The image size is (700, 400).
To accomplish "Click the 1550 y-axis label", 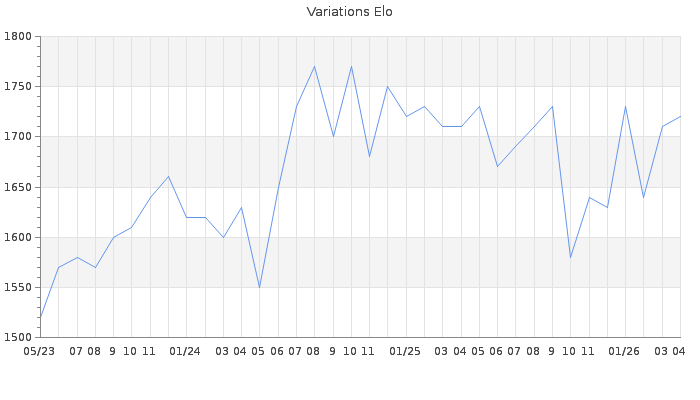I will click(17, 288).
